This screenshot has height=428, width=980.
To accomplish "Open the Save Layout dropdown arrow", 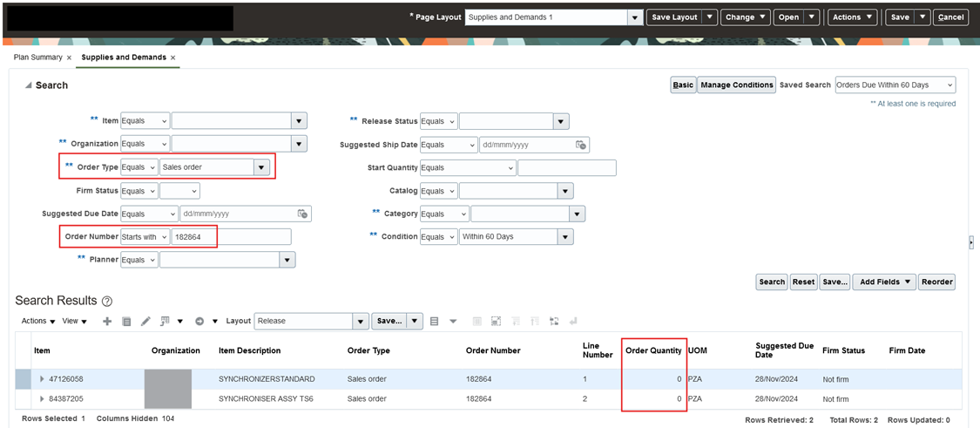I will [x=709, y=17].
